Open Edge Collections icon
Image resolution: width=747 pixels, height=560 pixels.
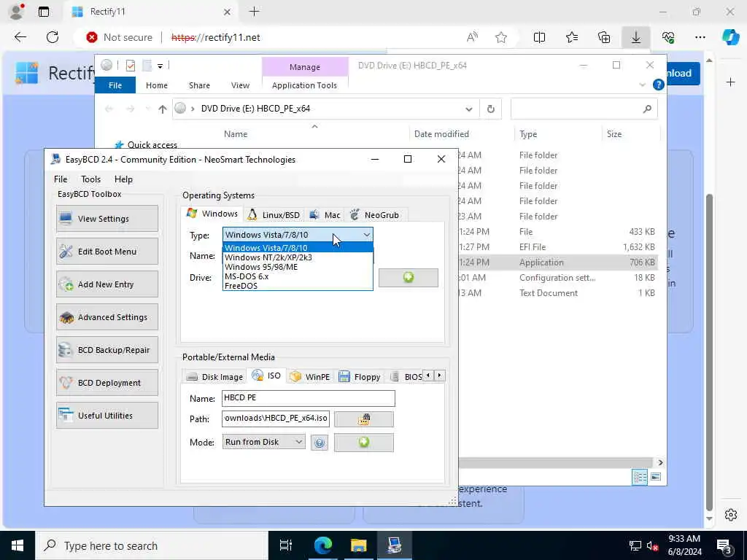click(604, 37)
